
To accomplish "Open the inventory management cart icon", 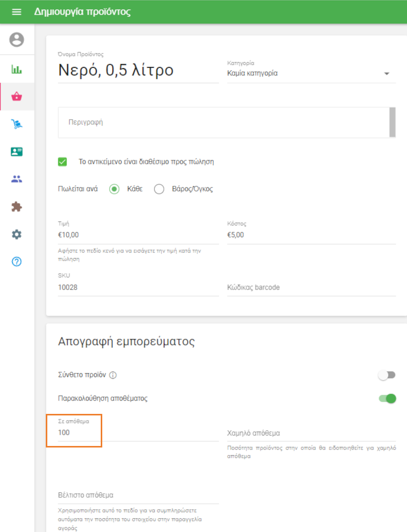I will [17, 124].
